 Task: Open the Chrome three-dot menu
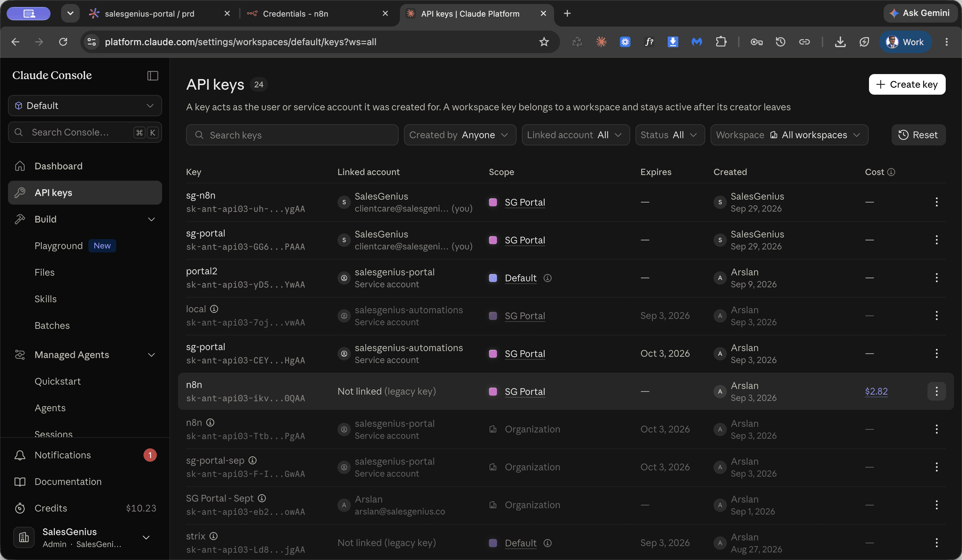click(946, 42)
